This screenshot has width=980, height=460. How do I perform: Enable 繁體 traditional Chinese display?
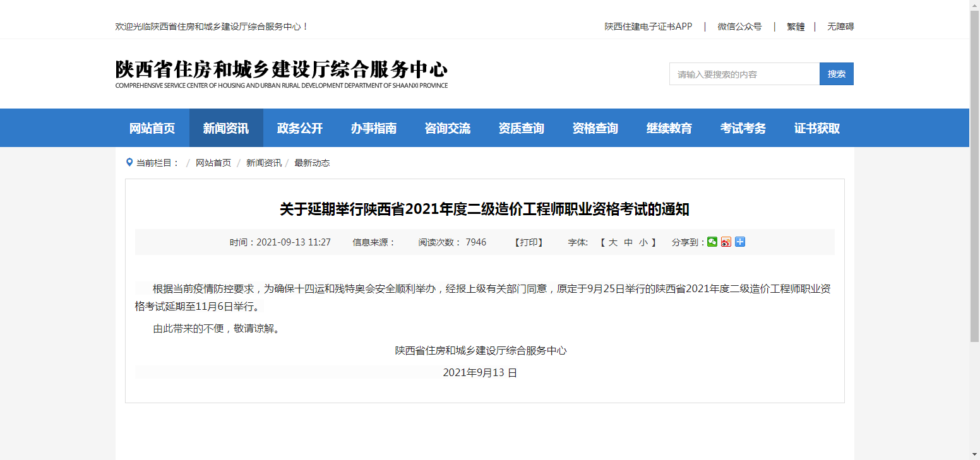796,26
